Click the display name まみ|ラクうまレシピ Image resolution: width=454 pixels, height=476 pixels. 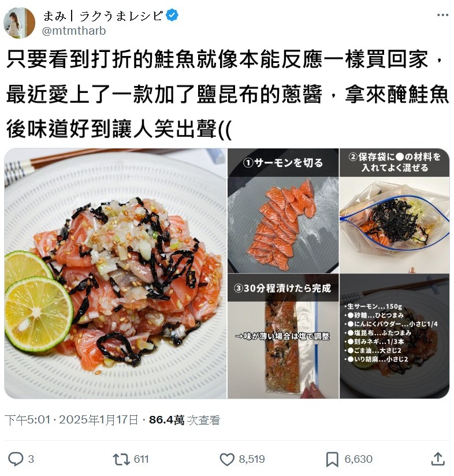click(x=103, y=16)
